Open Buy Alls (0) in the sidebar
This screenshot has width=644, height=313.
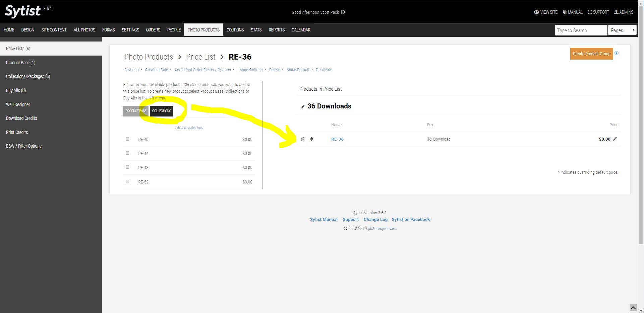click(x=16, y=90)
